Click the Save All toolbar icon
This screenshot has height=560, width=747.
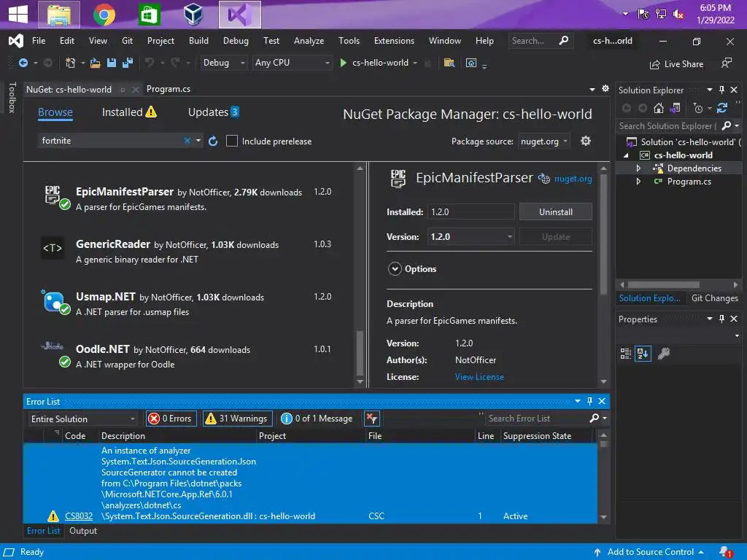[127, 63]
